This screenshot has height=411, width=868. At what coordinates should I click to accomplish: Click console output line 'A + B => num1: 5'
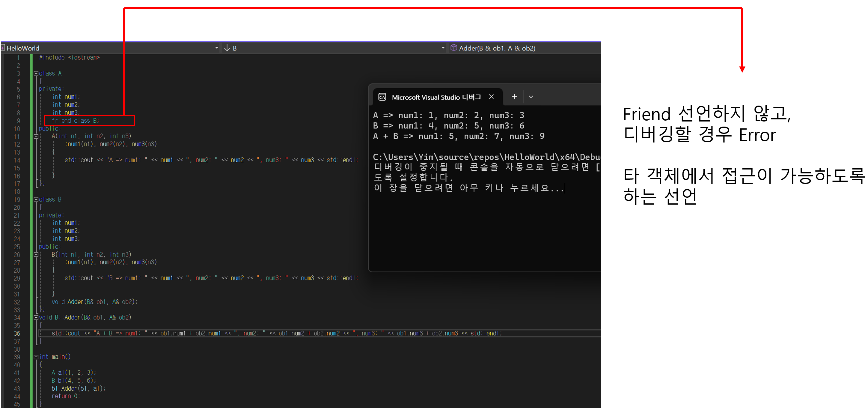(459, 136)
